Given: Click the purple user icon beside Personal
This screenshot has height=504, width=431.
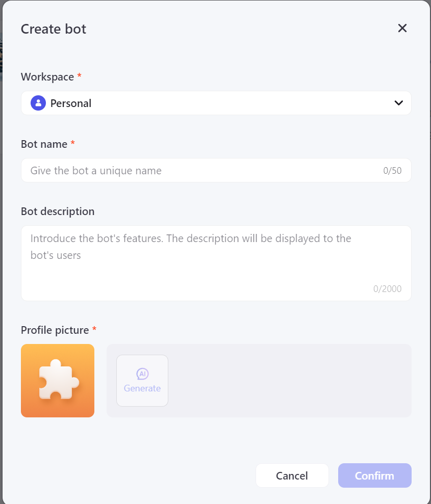Looking at the screenshot, I should coord(38,102).
